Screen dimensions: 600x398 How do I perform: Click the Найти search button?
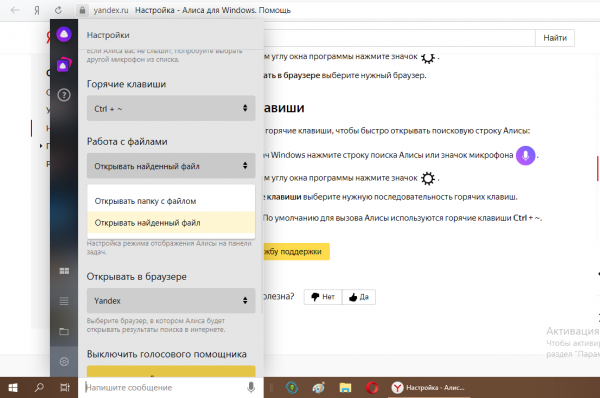click(555, 38)
